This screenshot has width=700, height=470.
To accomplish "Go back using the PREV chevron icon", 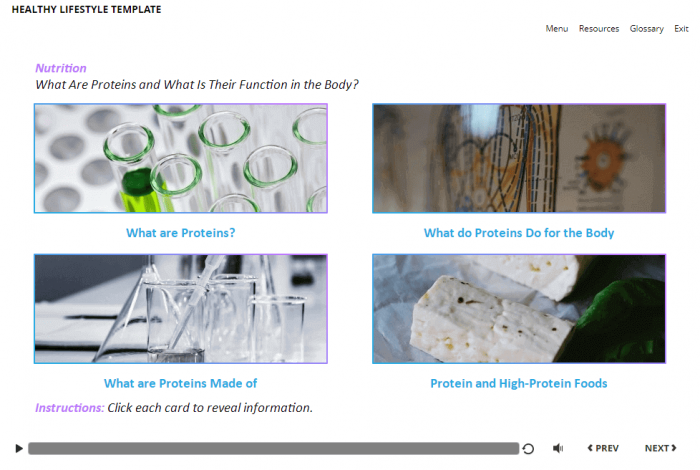I will [590, 448].
